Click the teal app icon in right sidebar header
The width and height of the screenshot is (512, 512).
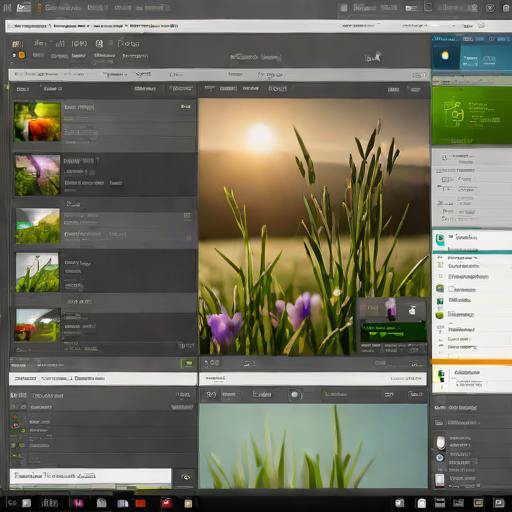(440, 239)
